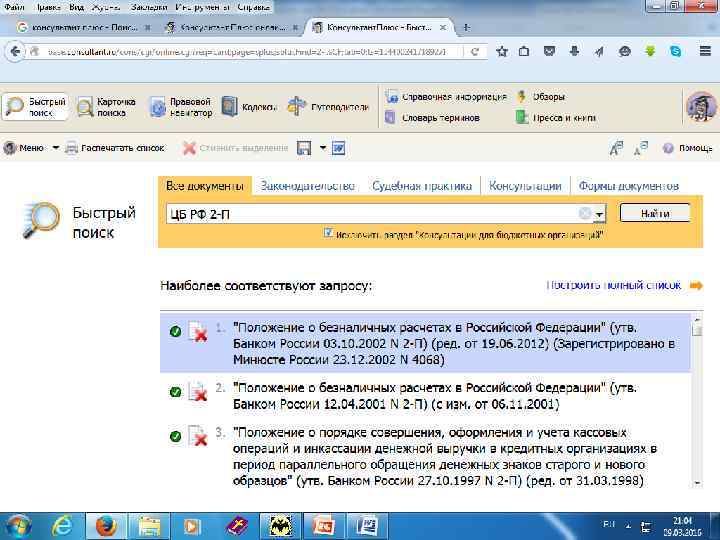Click results list scrollbar down arrow

pos(698,483)
